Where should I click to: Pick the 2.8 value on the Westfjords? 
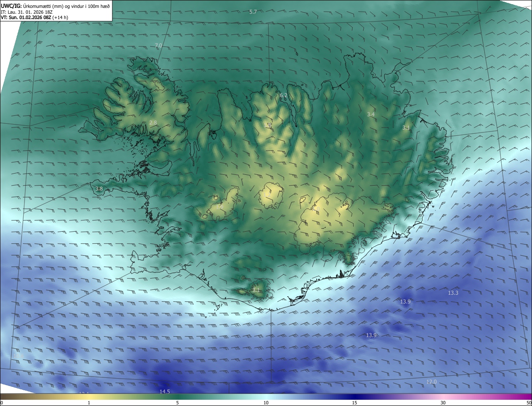coord(153,122)
